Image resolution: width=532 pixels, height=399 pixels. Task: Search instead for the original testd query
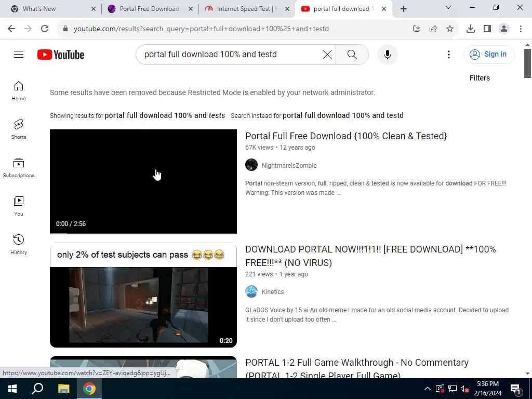point(343,115)
